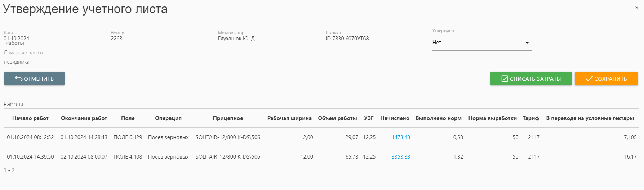Switch to the Работы tab
The height and width of the screenshot is (190, 644).
click(15, 43)
